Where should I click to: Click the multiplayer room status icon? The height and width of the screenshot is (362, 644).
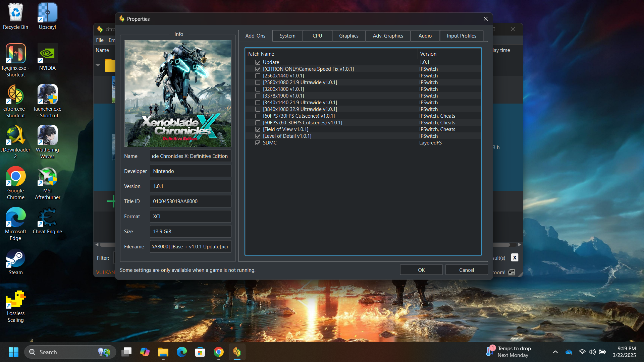512,272
